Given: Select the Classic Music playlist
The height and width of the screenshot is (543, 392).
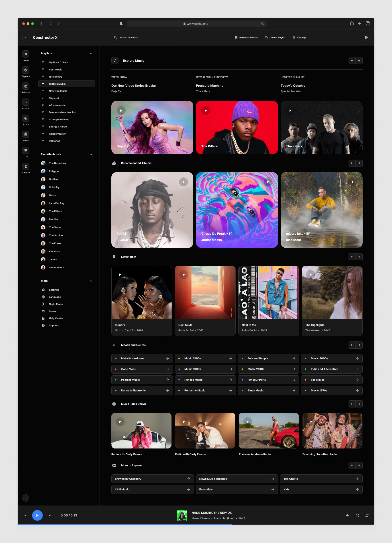Looking at the screenshot, I should click(x=67, y=84).
